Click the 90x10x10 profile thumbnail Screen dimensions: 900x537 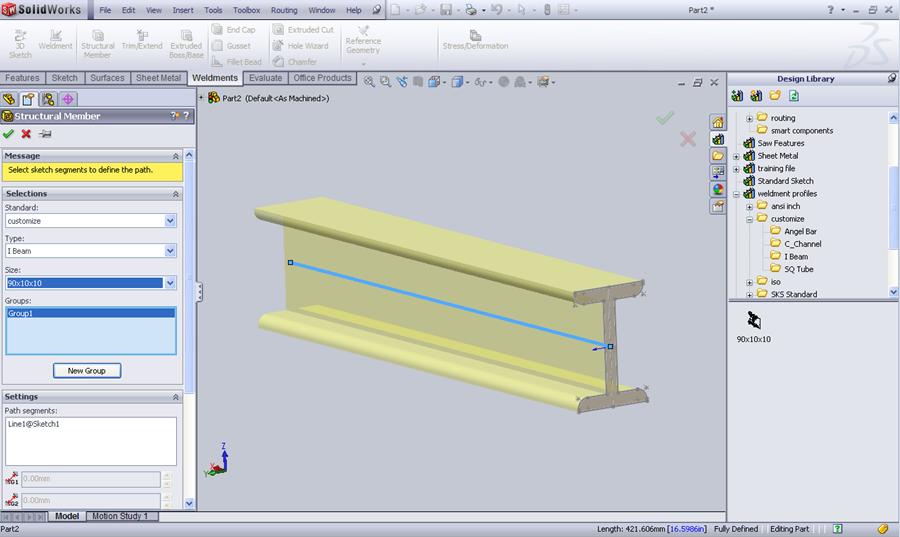(754, 320)
